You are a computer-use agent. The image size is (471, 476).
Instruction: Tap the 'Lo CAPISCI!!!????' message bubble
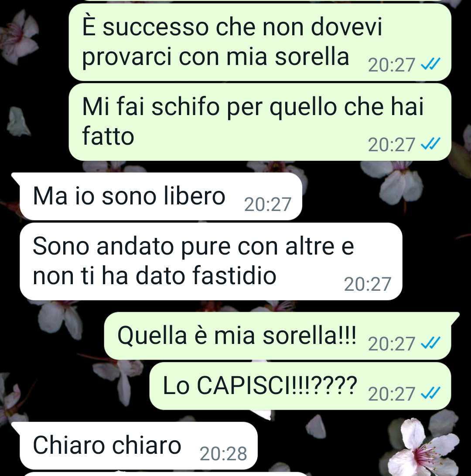click(300, 386)
